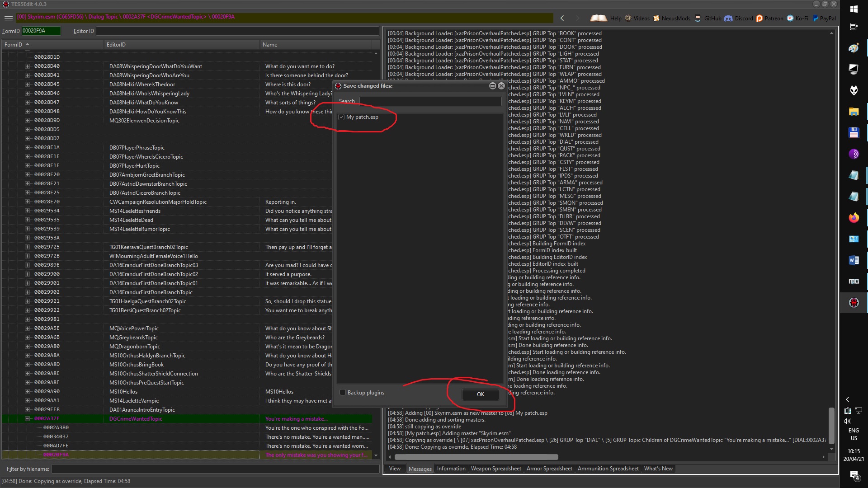The width and height of the screenshot is (868, 488).
Task: Open the system clock showing 10:15
Action: point(854,455)
